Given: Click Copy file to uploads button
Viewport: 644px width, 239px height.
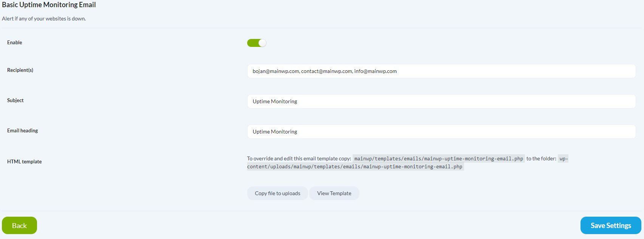Looking at the screenshot, I should [x=277, y=193].
